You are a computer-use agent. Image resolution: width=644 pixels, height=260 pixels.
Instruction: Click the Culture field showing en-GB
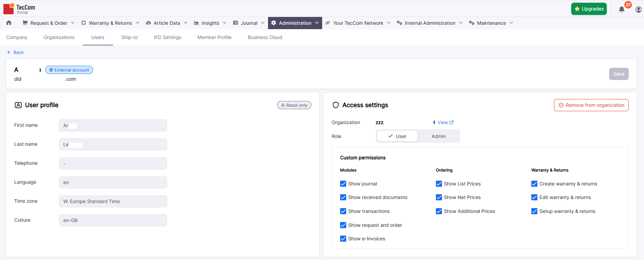point(113,220)
